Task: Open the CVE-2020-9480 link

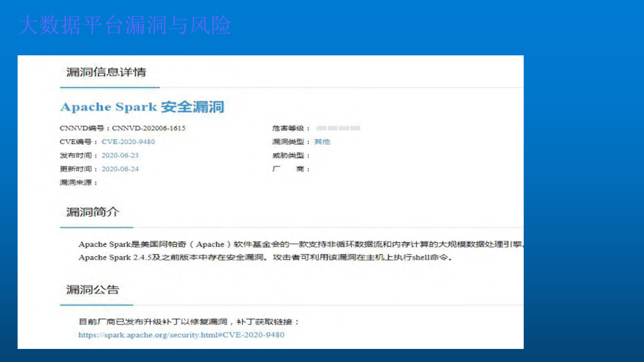Action: point(128,142)
